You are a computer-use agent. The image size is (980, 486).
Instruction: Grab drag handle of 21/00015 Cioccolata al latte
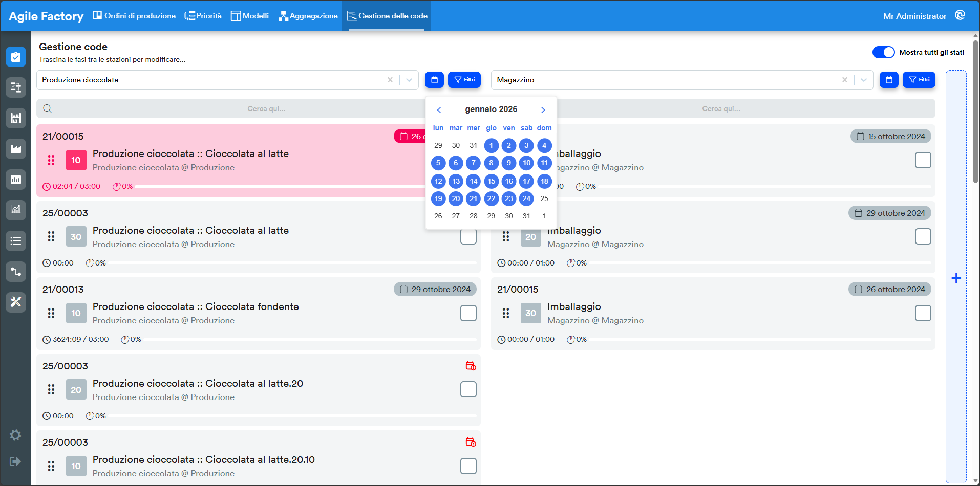tap(51, 160)
